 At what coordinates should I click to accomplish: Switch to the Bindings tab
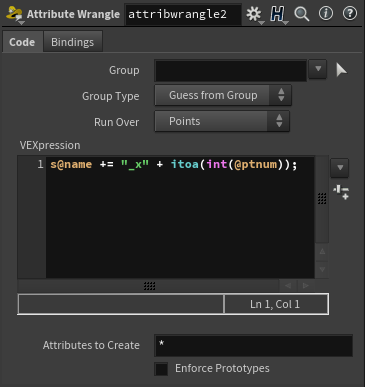72,42
